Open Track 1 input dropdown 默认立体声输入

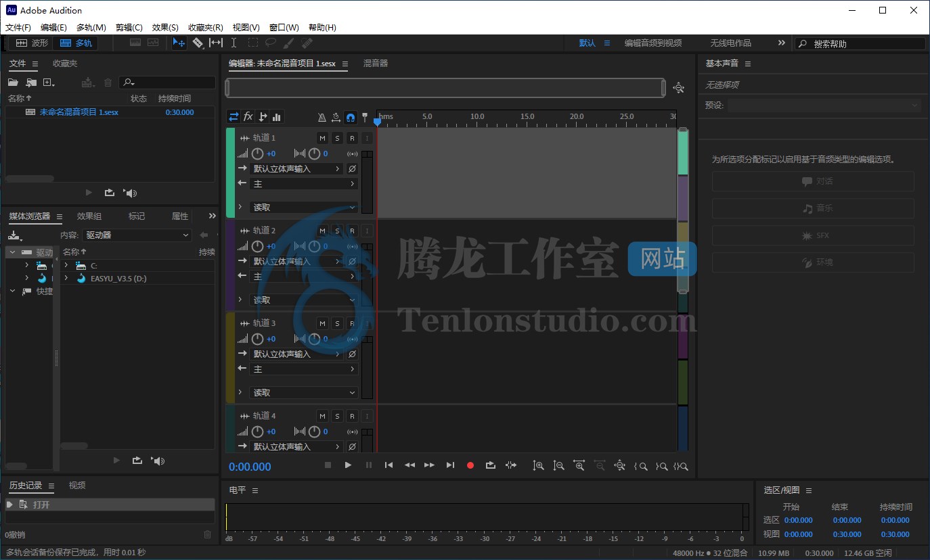pyautogui.click(x=296, y=169)
